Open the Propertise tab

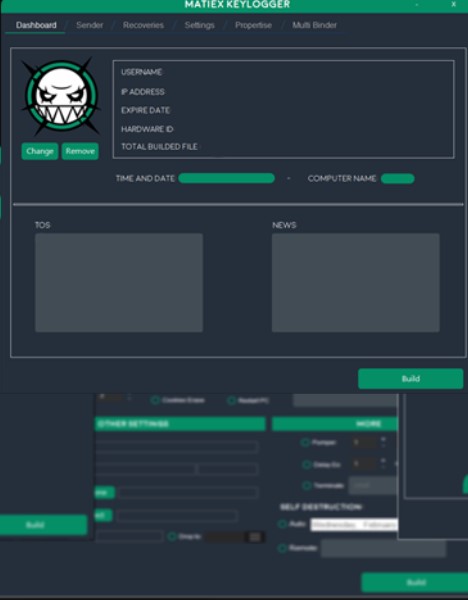(x=253, y=25)
